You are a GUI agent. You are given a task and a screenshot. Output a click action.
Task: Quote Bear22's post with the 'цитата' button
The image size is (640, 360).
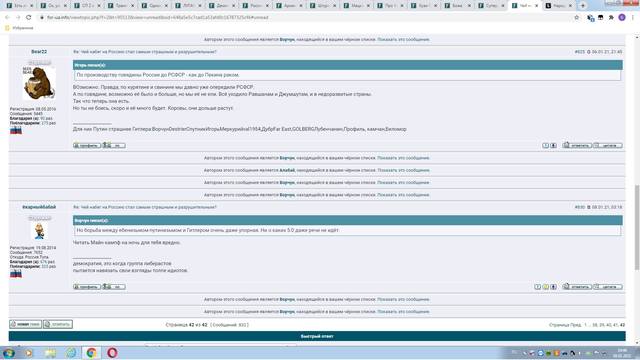(608, 145)
